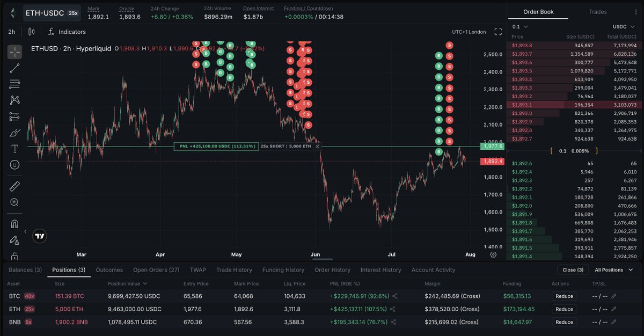Toggle stay in drawing mode pencil-lock
Screen dimensions: 644x336
14,240
